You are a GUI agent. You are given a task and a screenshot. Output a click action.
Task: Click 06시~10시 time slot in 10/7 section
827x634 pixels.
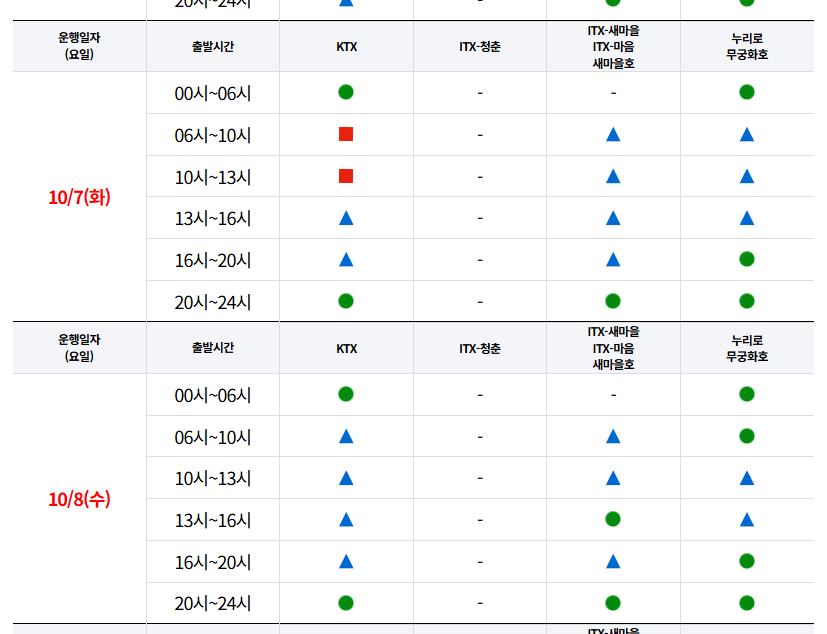coord(213,136)
